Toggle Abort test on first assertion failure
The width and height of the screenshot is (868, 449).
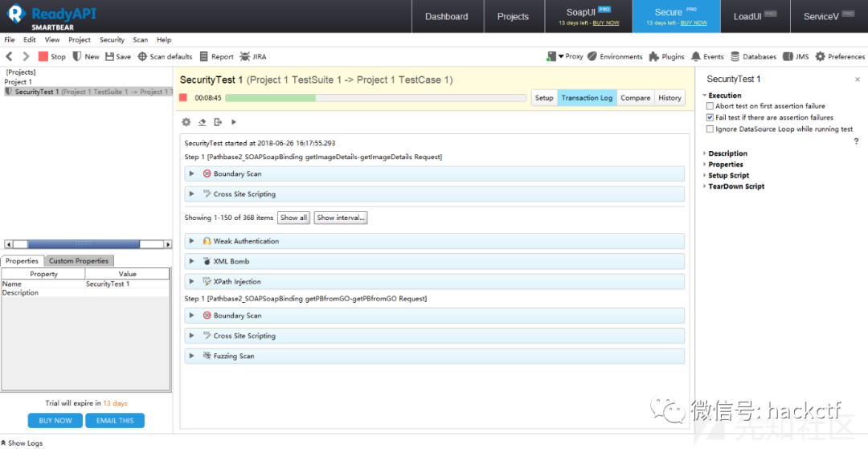(x=710, y=105)
